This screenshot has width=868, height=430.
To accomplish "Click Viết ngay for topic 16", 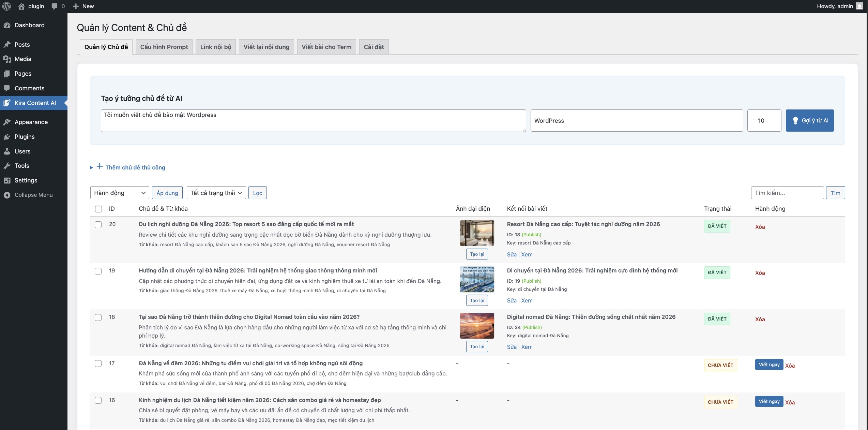I will tap(769, 401).
